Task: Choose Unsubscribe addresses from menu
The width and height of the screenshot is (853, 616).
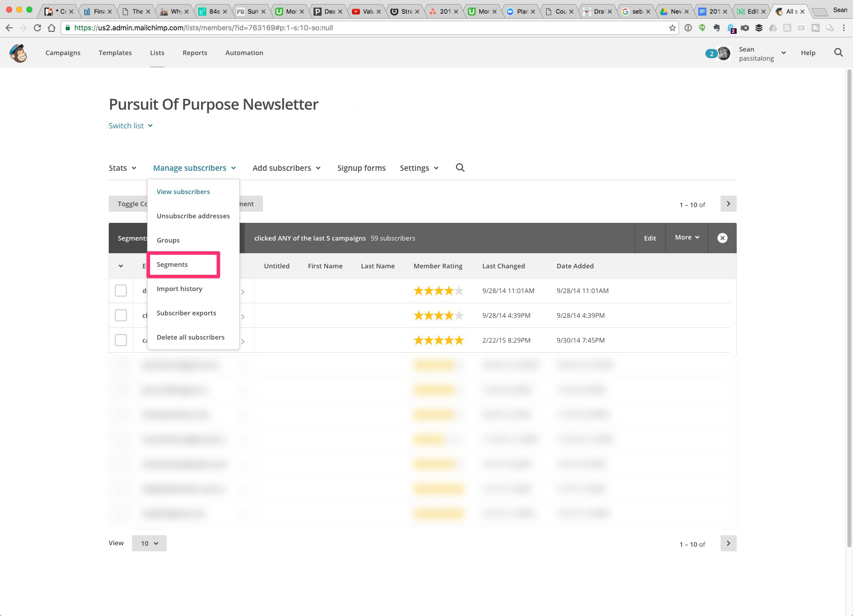Action: click(193, 216)
